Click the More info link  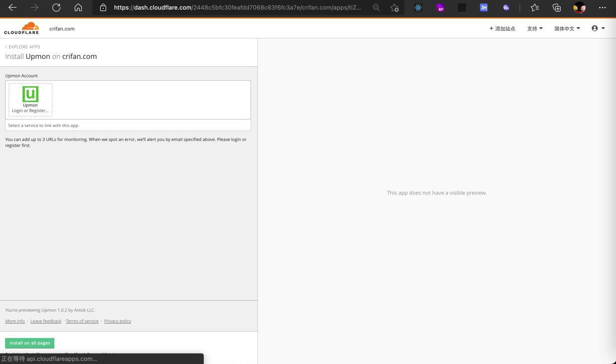(x=15, y=321)
